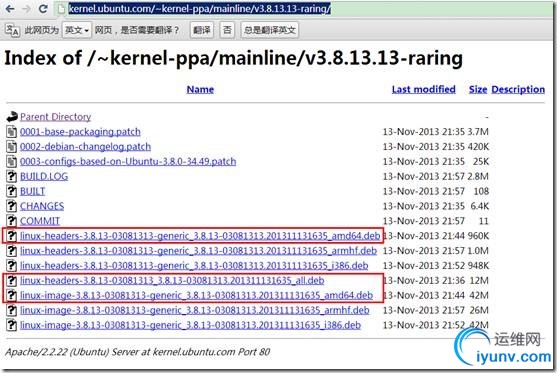This screenshot has width=557, height=373.
Task: Sort listing by Last modified header
Action: (424, 89)
